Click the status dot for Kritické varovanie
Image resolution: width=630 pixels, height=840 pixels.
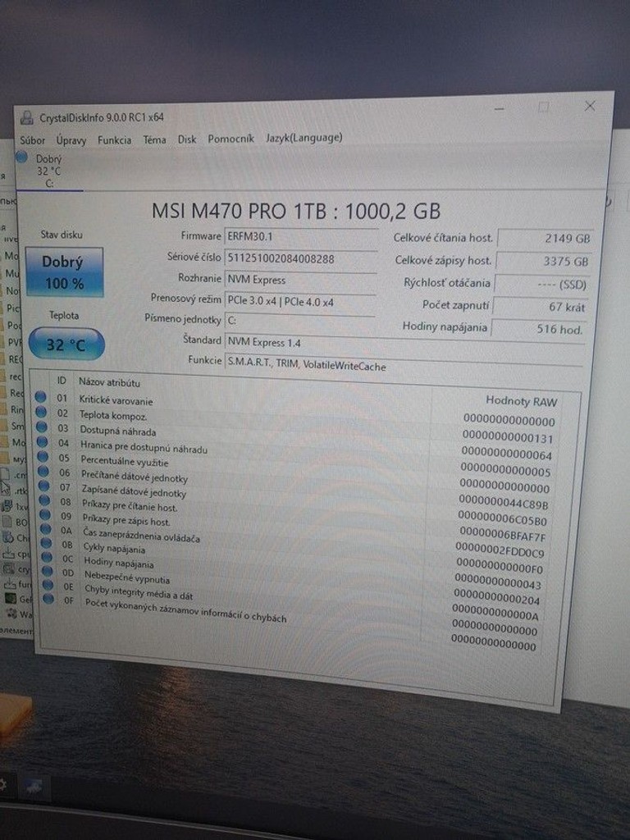(41, 398)
